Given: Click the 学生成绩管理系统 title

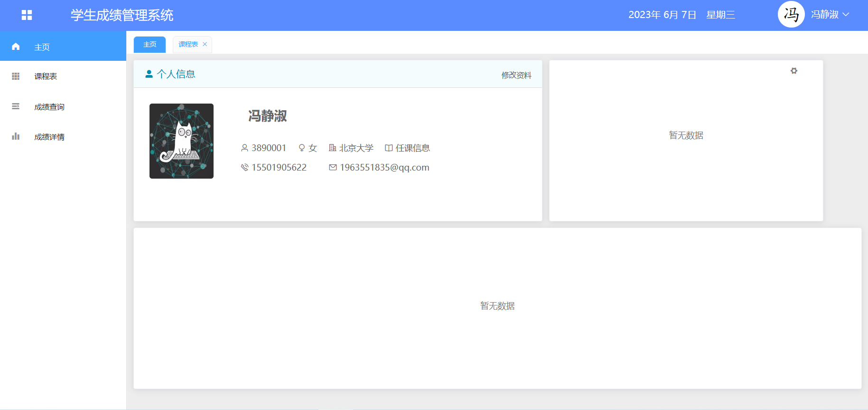Looking at the screenshot, I should tap(122, 15).
